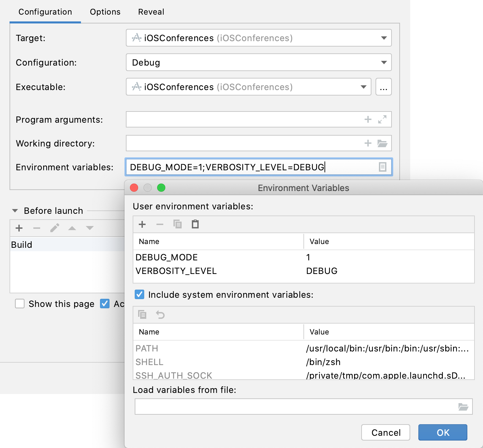This screenshot has height=448, width=483.
Task: Click the DEBUG value of VERBOSITY_LEVEL
Action: (322, 271)
